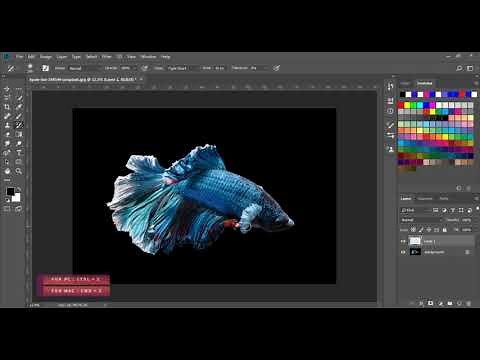Select the highlighted Art History Brush tool
This screenshot has width=480, height=360.
(x=19, y=125)
